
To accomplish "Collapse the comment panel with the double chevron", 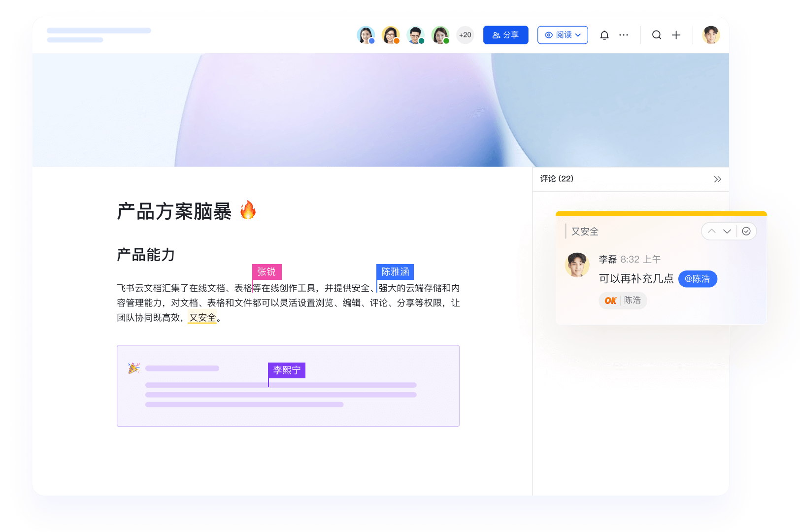I will pos(717,179).
